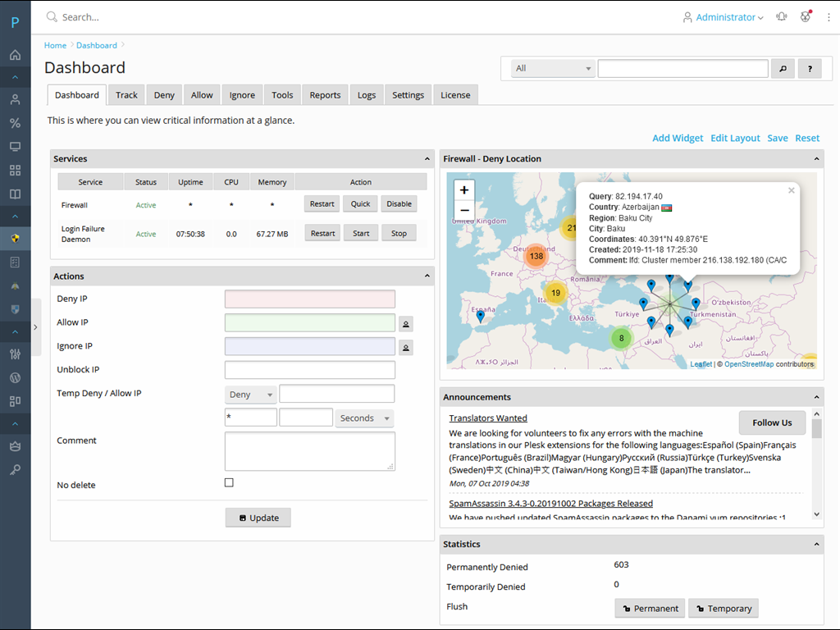Open the All filter dropdown

click(x=552, y=69)
